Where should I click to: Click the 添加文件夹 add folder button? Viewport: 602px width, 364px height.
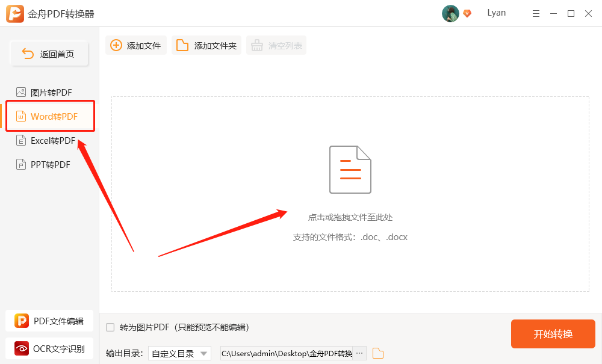pyautogui.click(x=206, y=45)
